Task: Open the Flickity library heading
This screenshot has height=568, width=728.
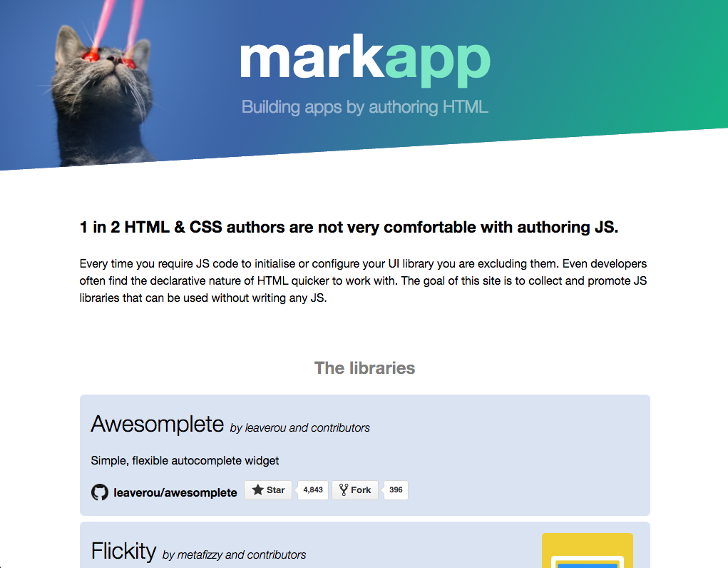Action: coord(123,552)
